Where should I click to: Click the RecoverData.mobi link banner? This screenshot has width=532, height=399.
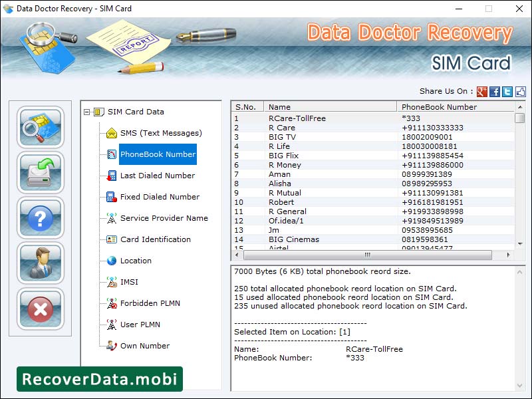tap(100, 379)
